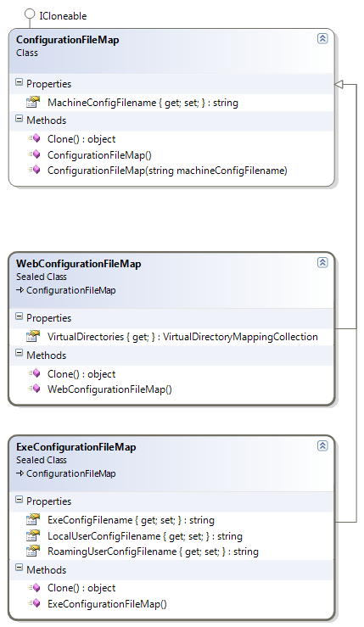Click the VirtualDirectories property icon
Image resolution: width=364 pixels, height=627 pixels.
click(x=33, y=337)
